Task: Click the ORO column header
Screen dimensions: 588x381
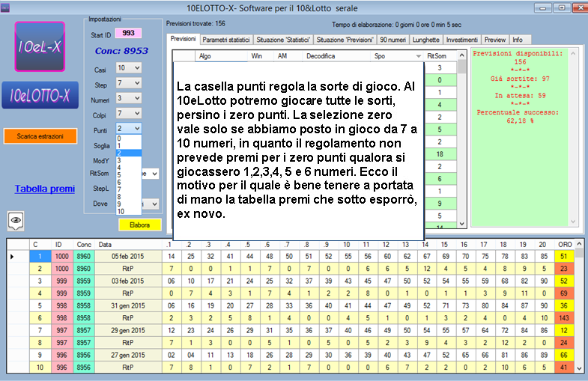Action: (x=564, y=244)
